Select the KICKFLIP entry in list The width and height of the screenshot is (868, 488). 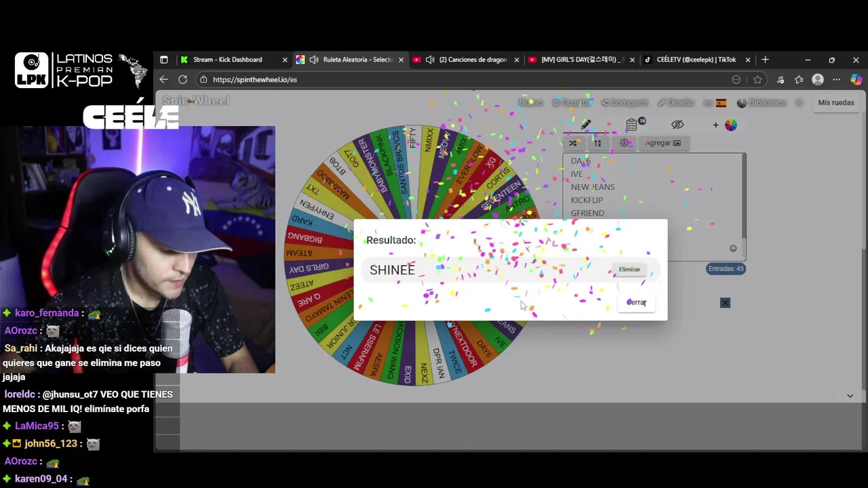pos(587,200)
